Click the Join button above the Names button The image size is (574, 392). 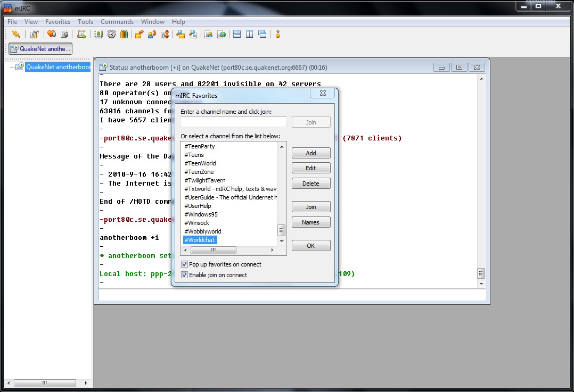pyautogui.click(x=311, y=206)
